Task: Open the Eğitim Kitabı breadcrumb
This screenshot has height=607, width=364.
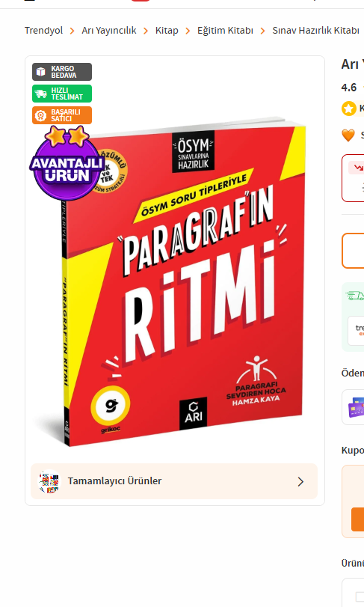Action: point(225,31)
